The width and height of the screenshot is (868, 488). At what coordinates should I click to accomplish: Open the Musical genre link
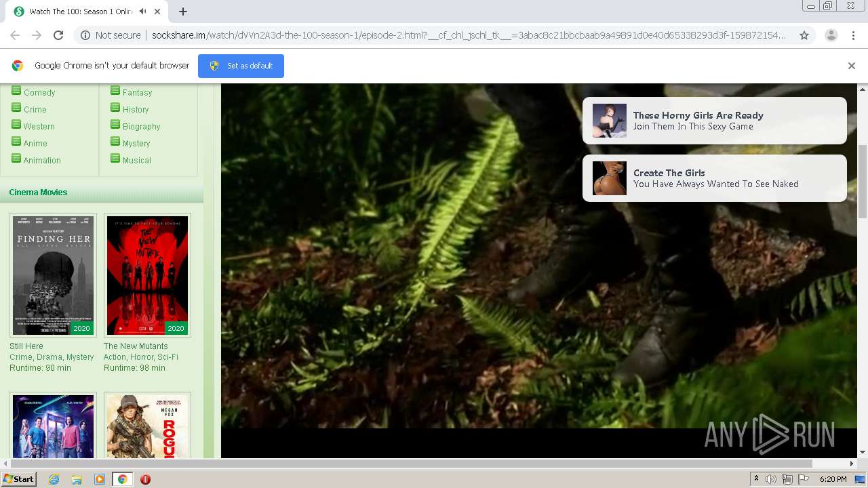coord(137,161)
